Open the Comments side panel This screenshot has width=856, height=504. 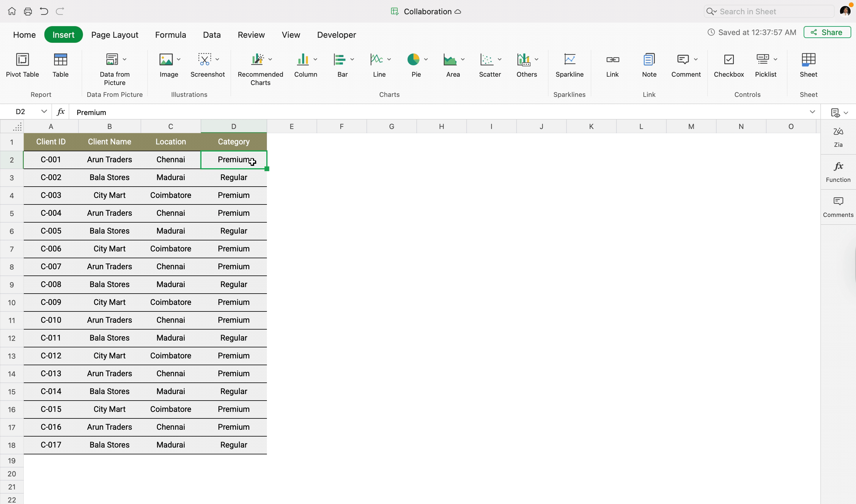[838, 207]
